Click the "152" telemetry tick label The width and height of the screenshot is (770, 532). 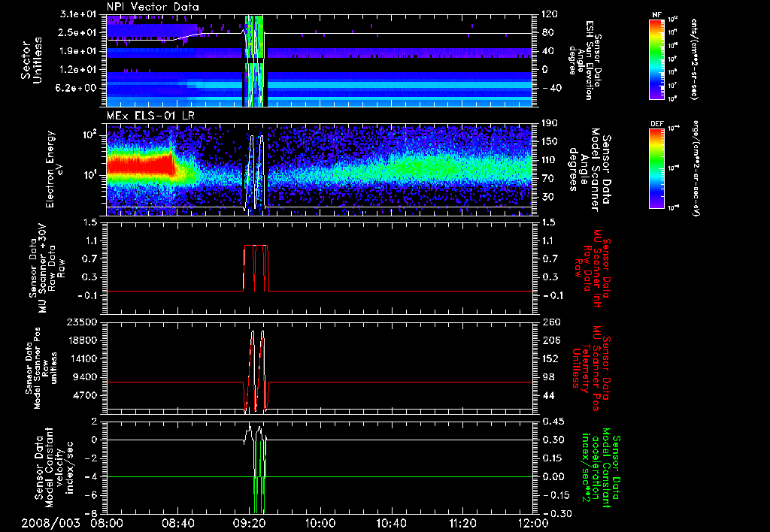(550, 358)
